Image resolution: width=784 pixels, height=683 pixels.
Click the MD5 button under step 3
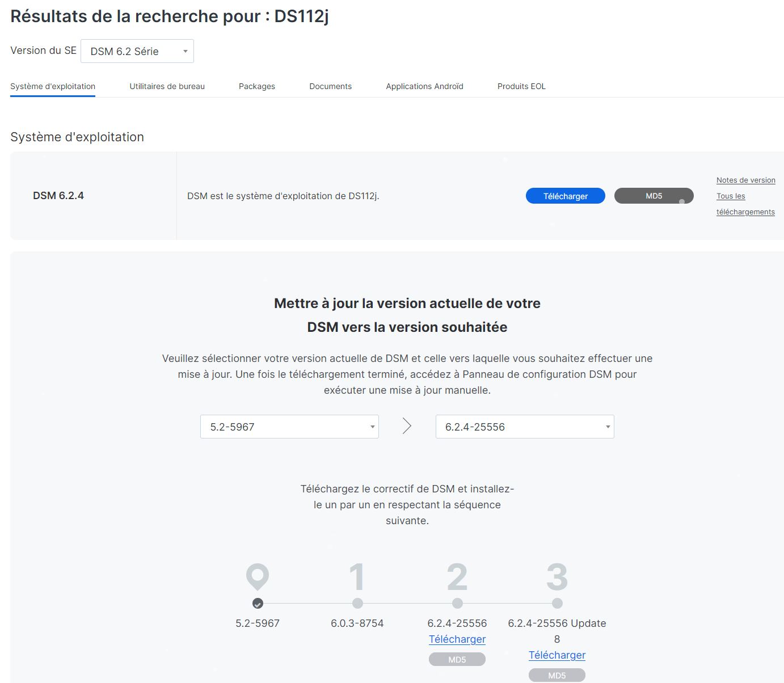click(x=557, y=675)
